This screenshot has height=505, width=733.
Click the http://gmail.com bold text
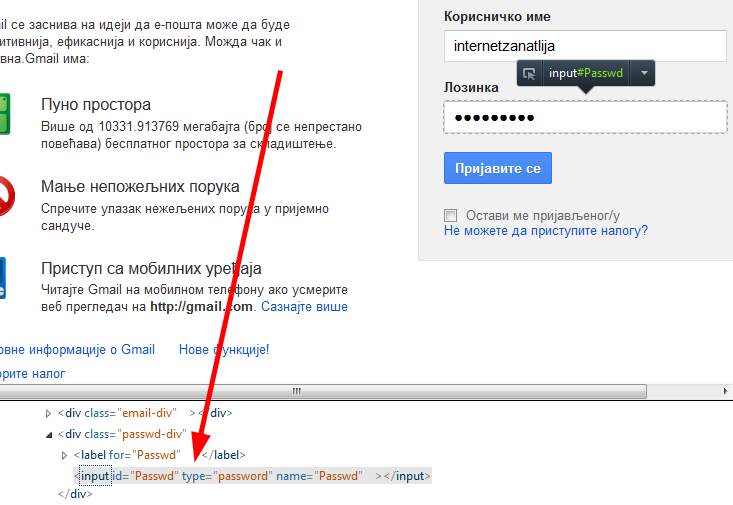[201, 307]
